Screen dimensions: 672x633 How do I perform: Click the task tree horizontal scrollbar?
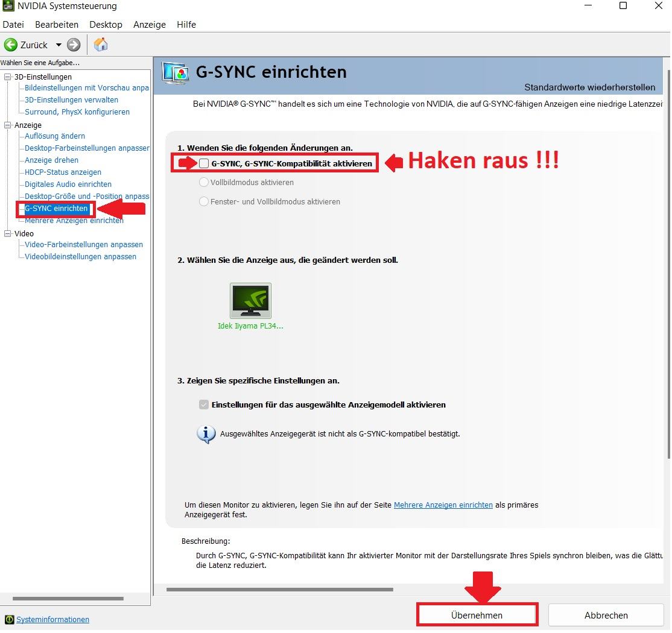68,599
